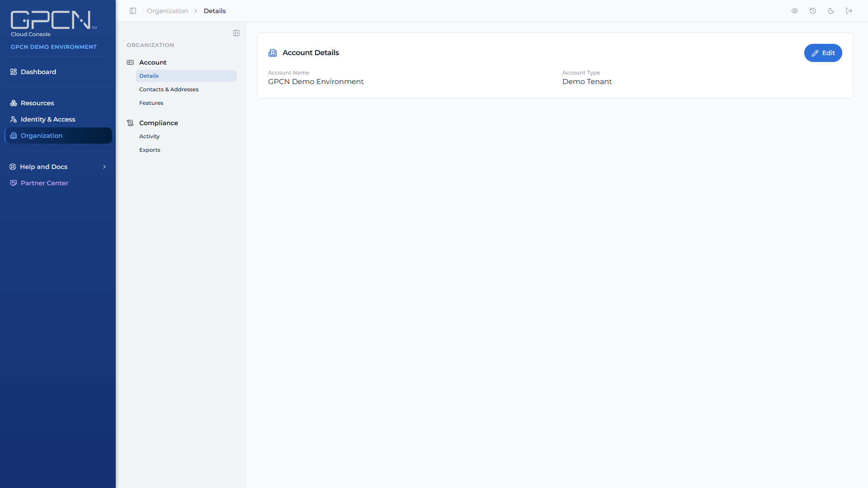Click the GPCN Cloud Console logo

pos(53,24)
